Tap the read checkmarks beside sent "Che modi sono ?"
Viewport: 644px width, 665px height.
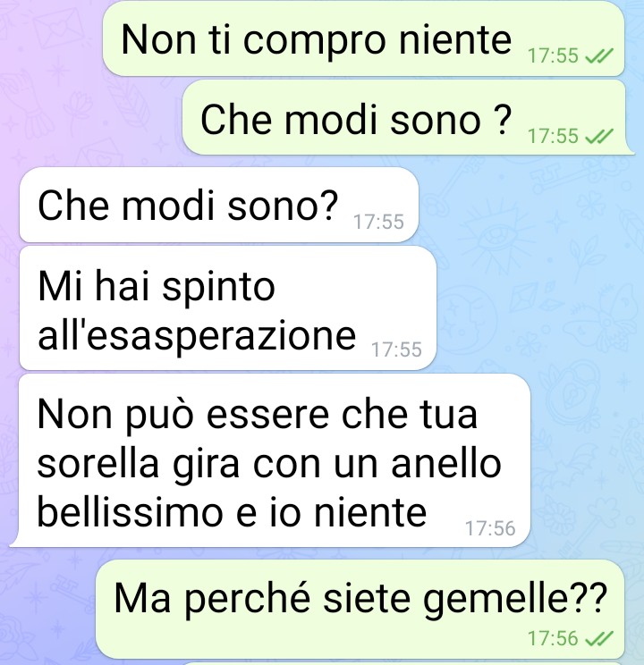click(x=599, y=137)
